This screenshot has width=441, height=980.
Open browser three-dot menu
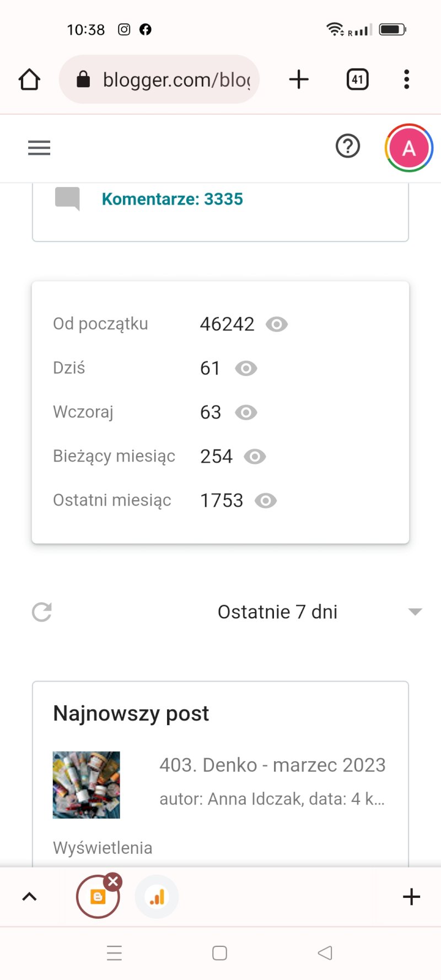tap(407, 79)
